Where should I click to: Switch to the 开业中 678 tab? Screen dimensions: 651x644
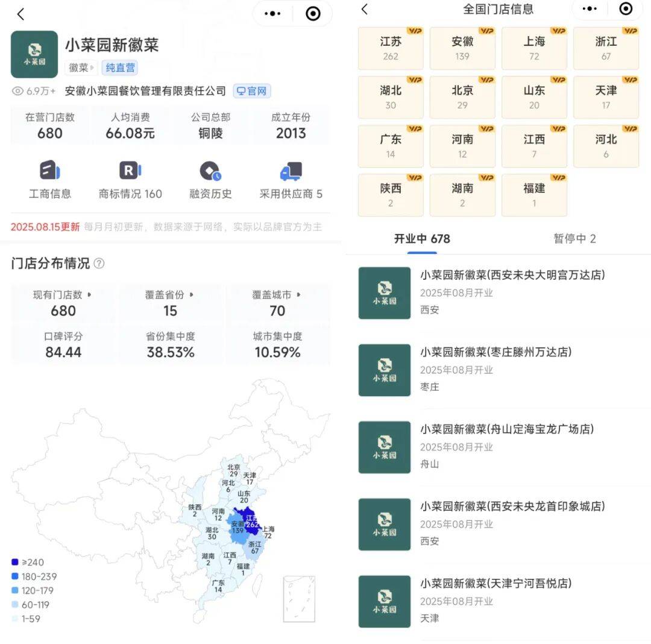(422, 239)
